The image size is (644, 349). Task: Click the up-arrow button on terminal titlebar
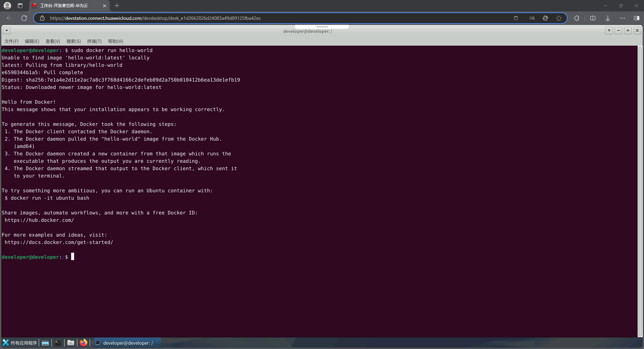609,31
